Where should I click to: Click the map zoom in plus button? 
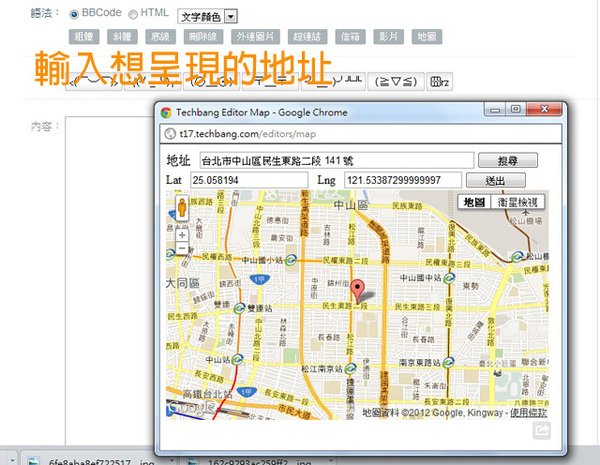[x=182, y=236]
